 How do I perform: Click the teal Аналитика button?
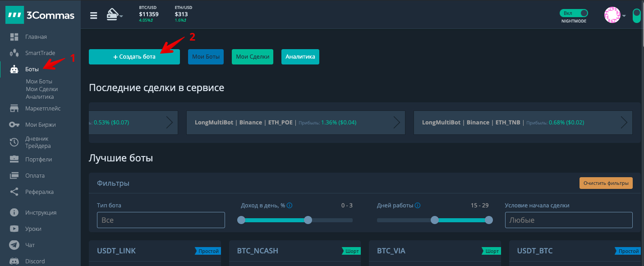[x=300, y=57]
